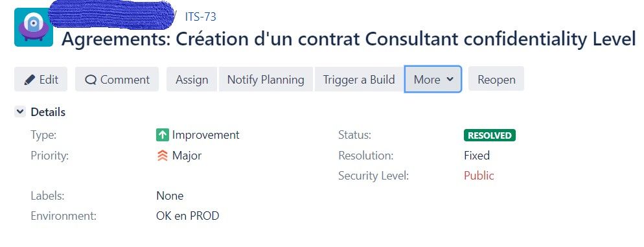Click Trigger a Build button
This screenshot has width=644, height=247.
(x=359, y=79)
